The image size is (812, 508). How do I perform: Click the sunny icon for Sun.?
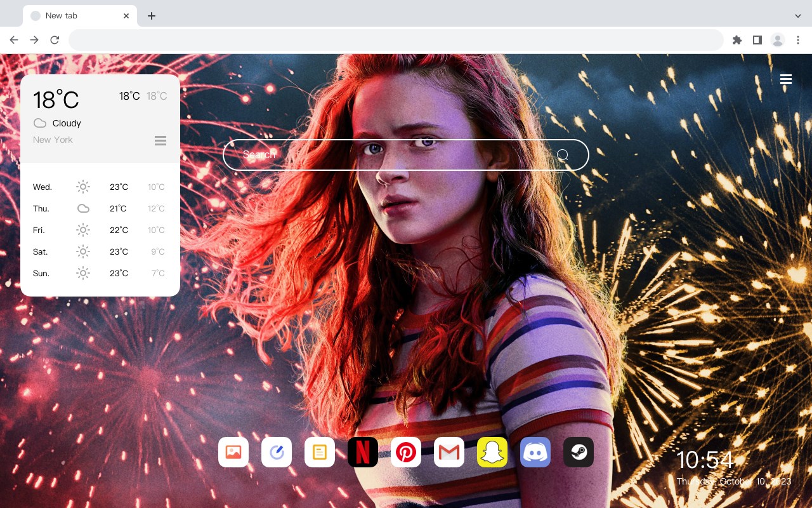83,273
